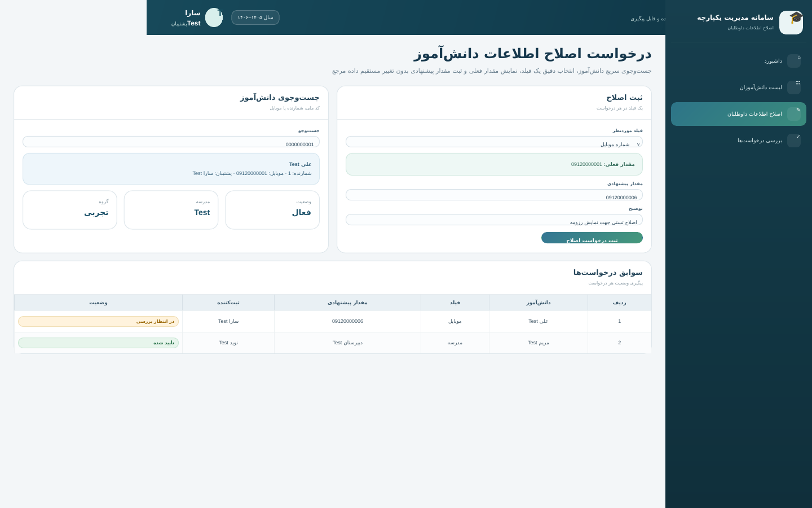
Task: Click the وضعیت table column header
Action: coord(98,303)
